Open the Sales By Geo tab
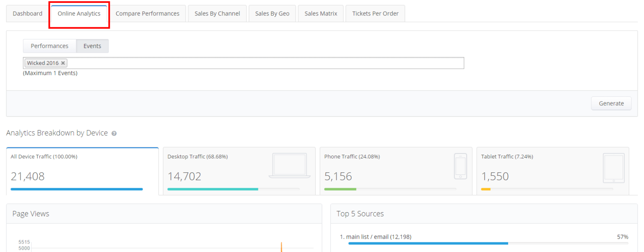Viewport: 644px width, 252px height. point(272,13)
